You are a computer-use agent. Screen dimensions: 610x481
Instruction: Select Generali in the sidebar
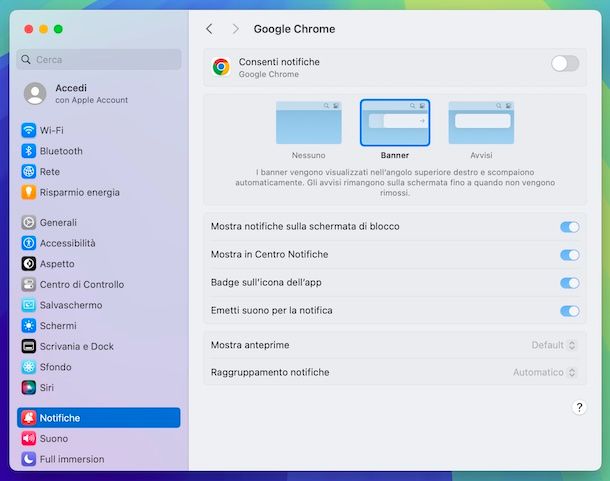coord(58,222)
